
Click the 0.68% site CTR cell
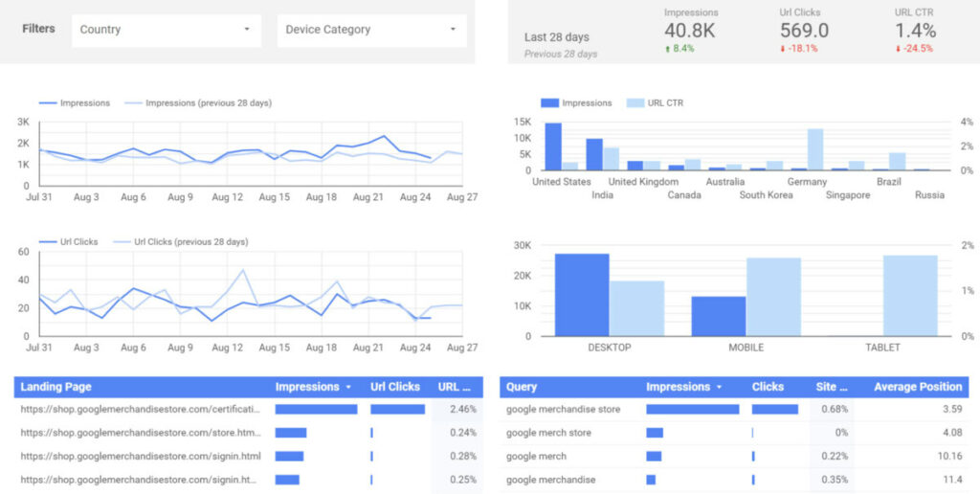835,409
